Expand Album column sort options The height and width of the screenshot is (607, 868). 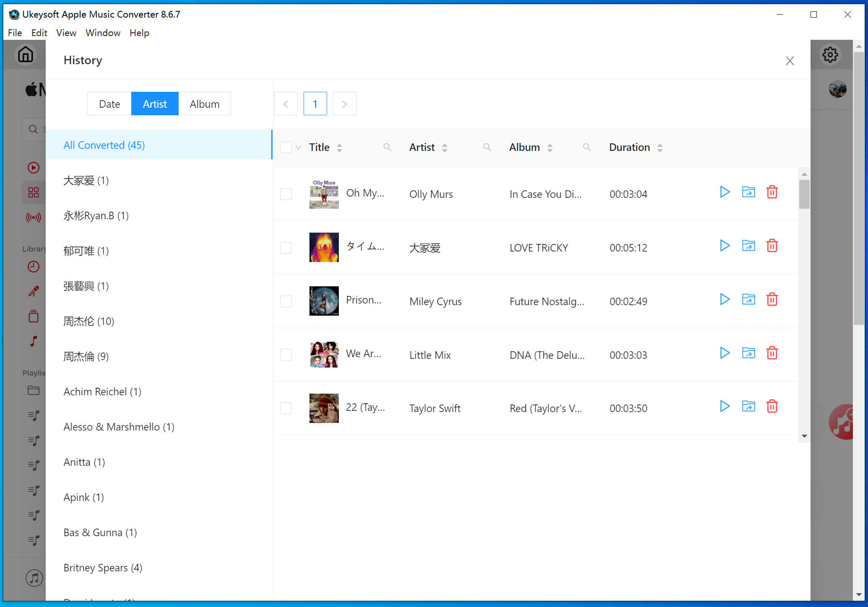coord(549,146)
